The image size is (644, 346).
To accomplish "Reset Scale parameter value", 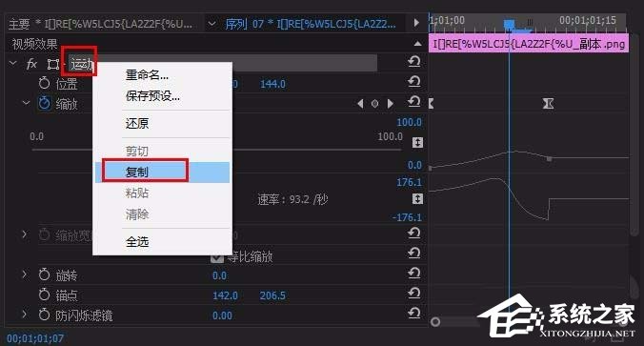I will [414, 101].
